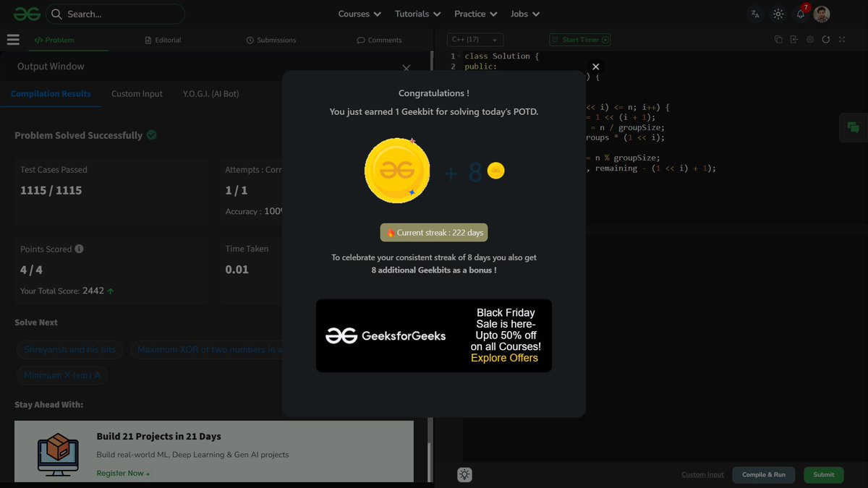This screenshot has width=868, height=488.
Task: Open editor settings with the gear icon
Action: coord(809,40)
